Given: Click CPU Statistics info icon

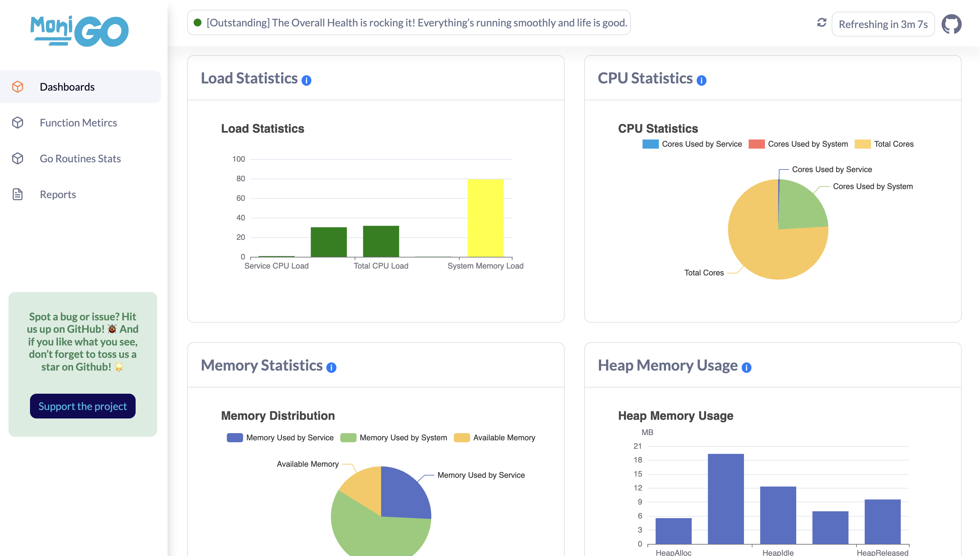Looking at the screenshot, I should tap(701, 80).
